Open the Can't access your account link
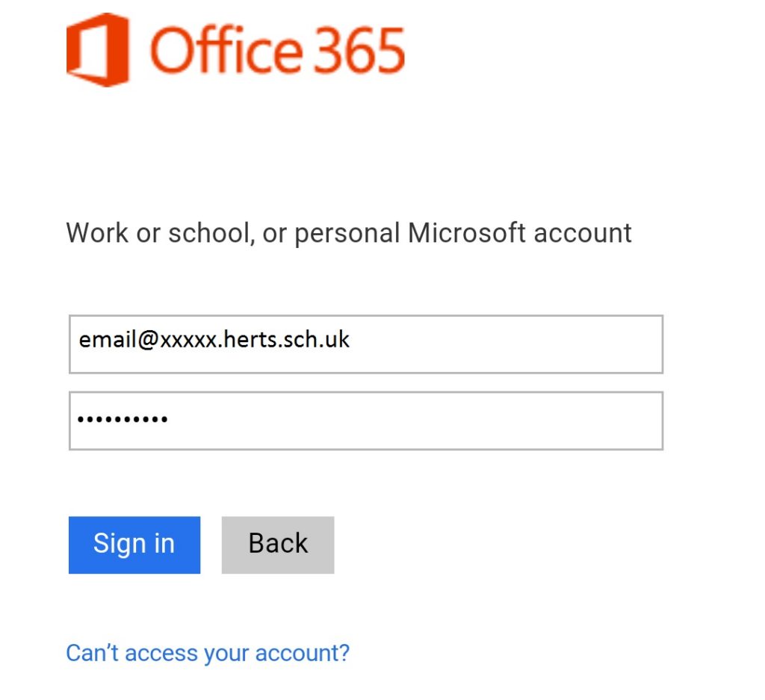Image resolution: width=765 pixels, height=700 pixels. [207, 653]
